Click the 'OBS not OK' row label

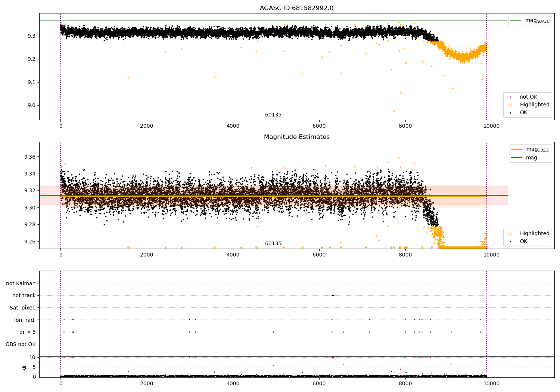point(21,344)
